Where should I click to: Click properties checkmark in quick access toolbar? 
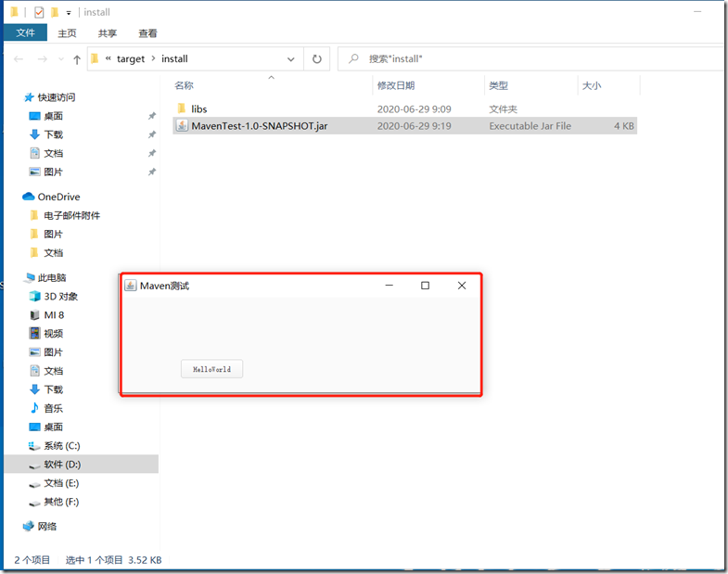(x=39, y=12)
